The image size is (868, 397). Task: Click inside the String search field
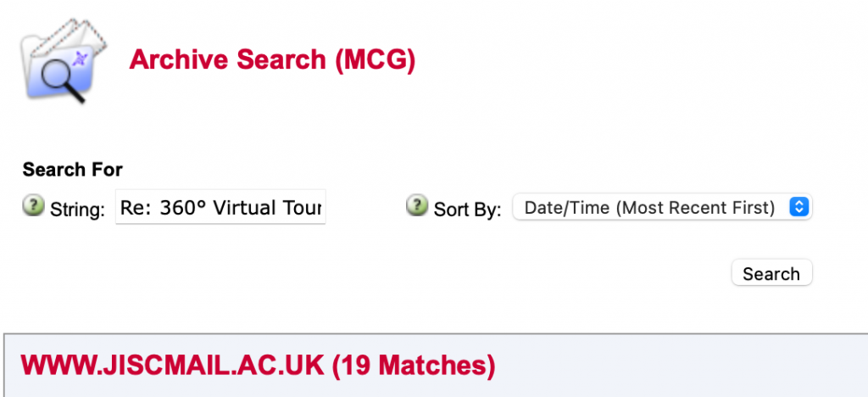tap(220, 207)
